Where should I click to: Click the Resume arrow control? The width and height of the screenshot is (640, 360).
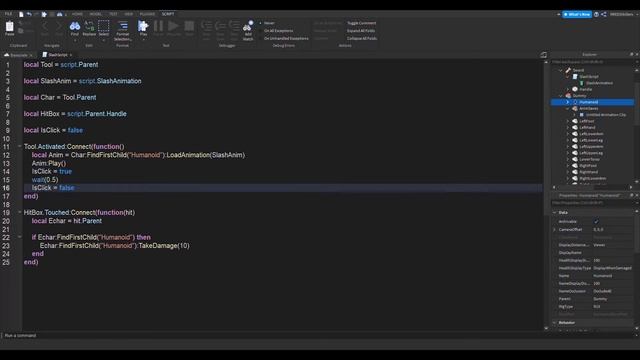click(x=173, y=26)
